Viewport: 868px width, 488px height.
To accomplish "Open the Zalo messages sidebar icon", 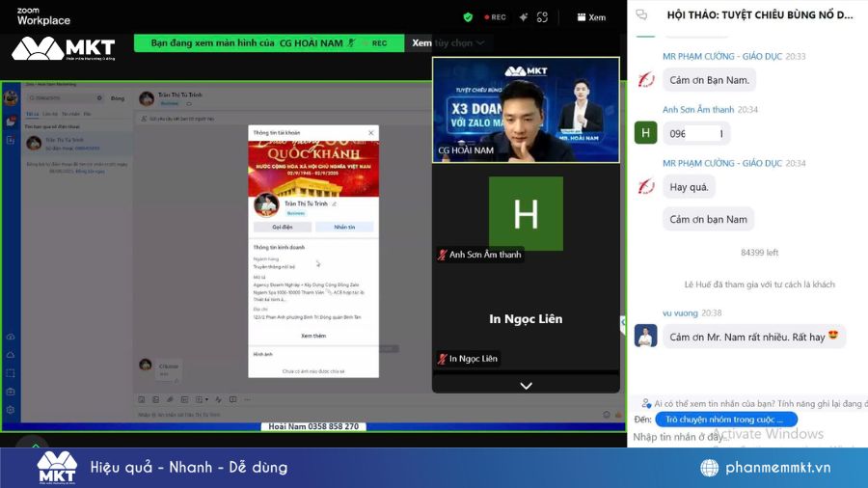I will point(11,122).
